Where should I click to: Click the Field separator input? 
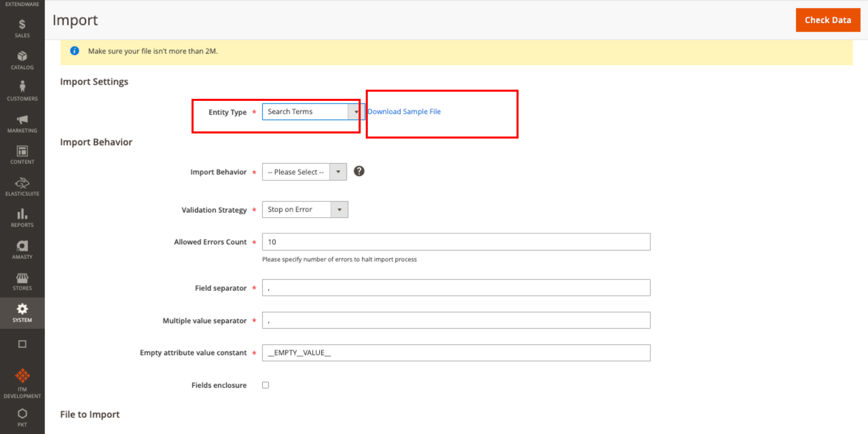pyautogui.click(x=456, y=288)
